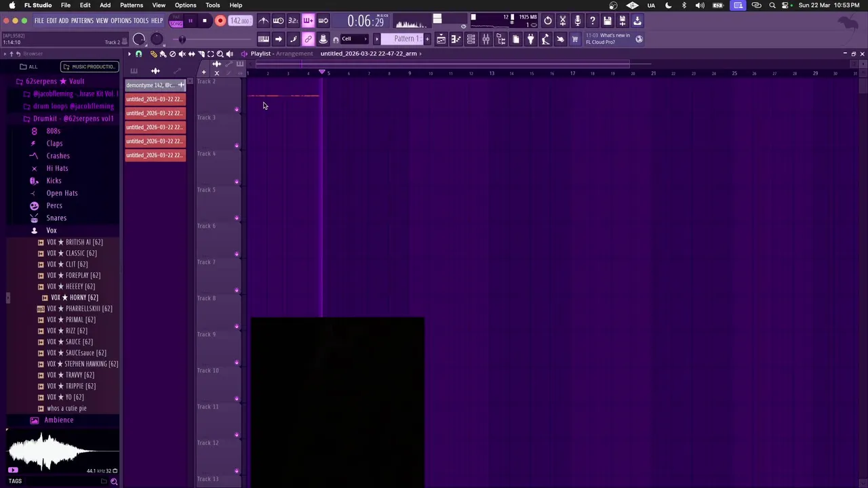
Task: Open the content shop cart icon
Action: click(x=575, y=39)
